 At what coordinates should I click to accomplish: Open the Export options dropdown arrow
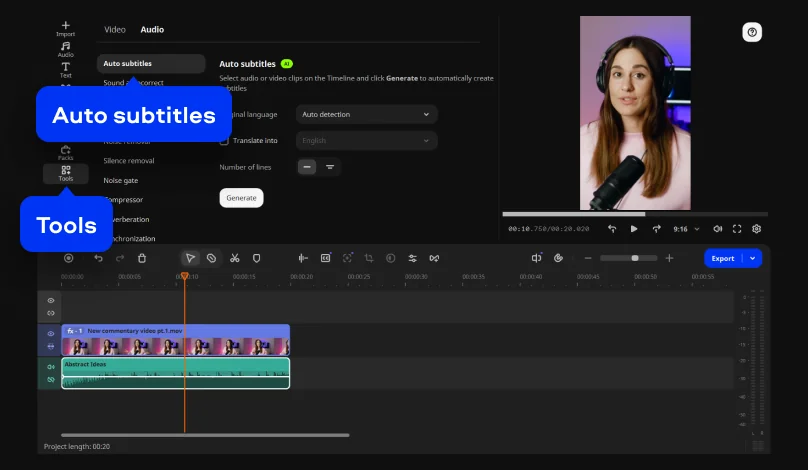pyautogui.click(x=752, y=258)
